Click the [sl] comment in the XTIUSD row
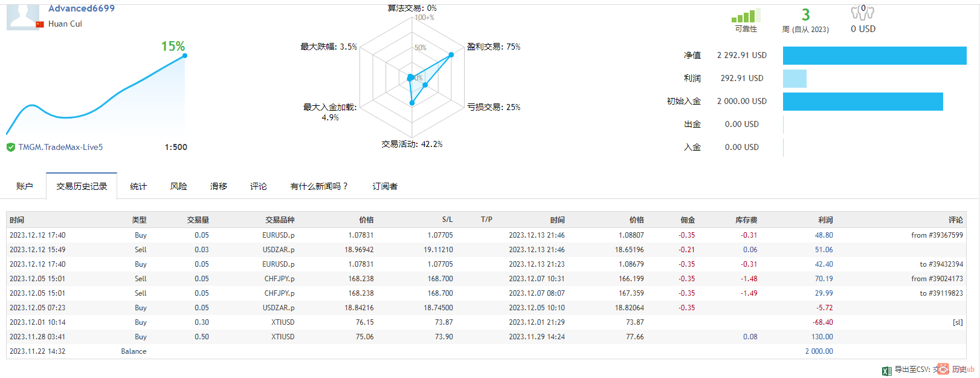Screen dimensions: 980x378 (958, 322)
